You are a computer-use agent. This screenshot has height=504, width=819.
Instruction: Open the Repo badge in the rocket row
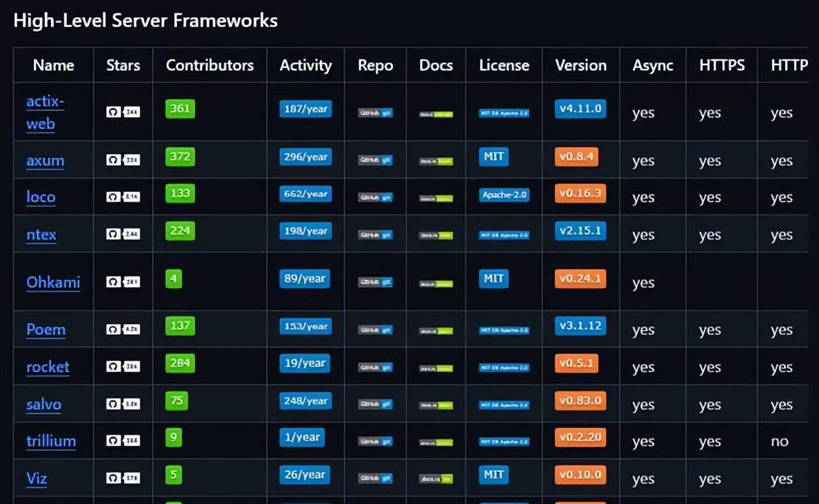376,368
